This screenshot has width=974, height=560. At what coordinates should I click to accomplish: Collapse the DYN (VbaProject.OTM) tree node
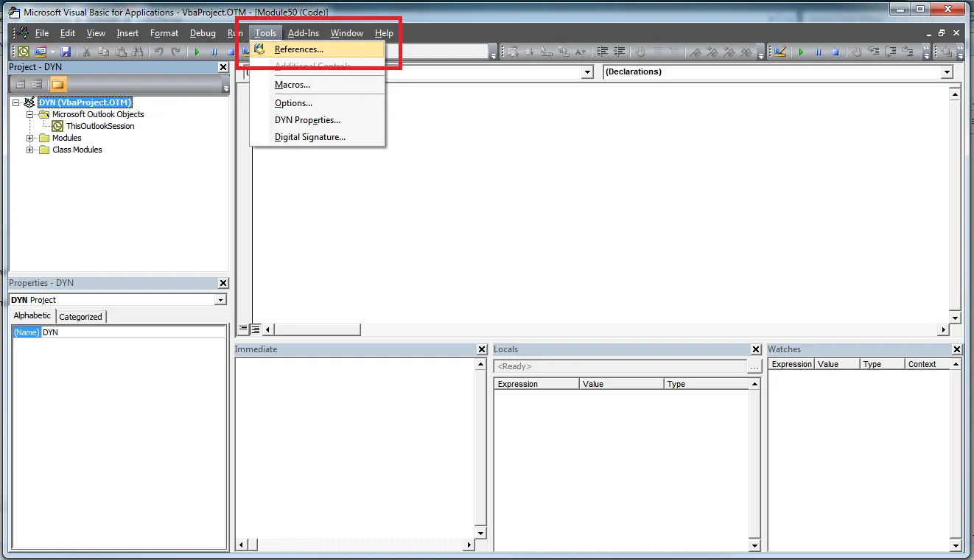pos(16,102)
